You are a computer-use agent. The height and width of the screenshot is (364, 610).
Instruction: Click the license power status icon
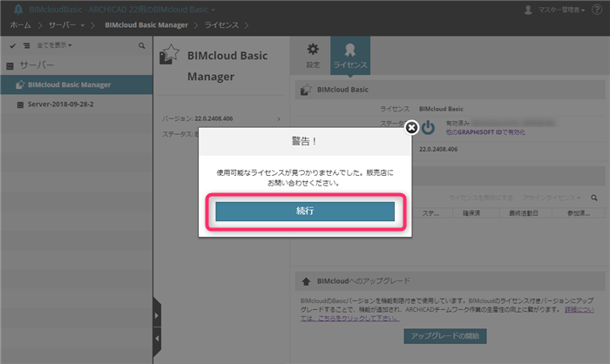pyautogui.click(x=429, y=127)
